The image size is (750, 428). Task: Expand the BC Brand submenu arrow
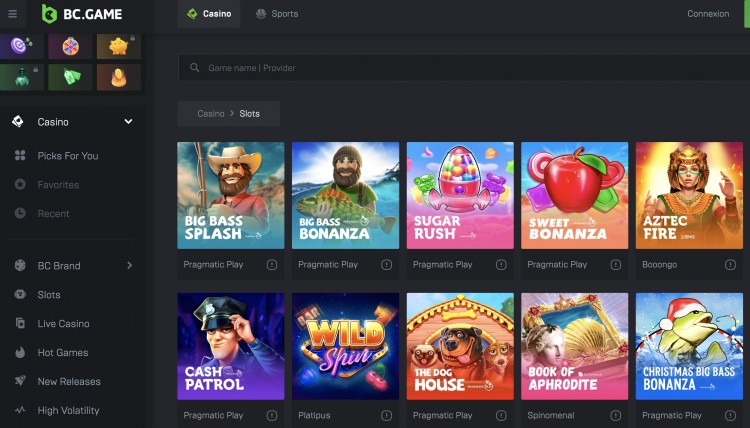click(x=130, y=266)
